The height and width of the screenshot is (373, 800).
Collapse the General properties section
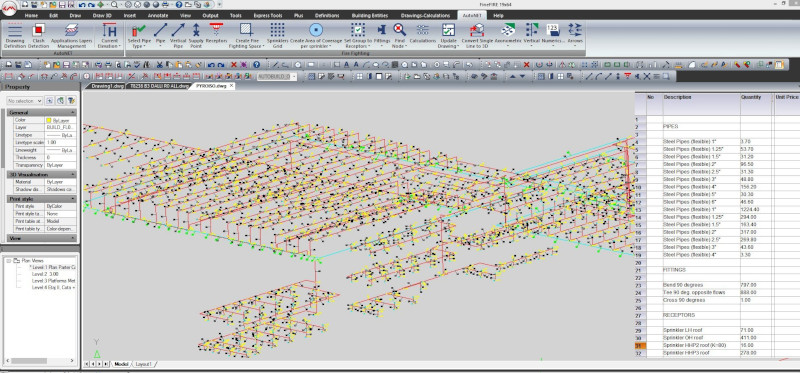73,112
